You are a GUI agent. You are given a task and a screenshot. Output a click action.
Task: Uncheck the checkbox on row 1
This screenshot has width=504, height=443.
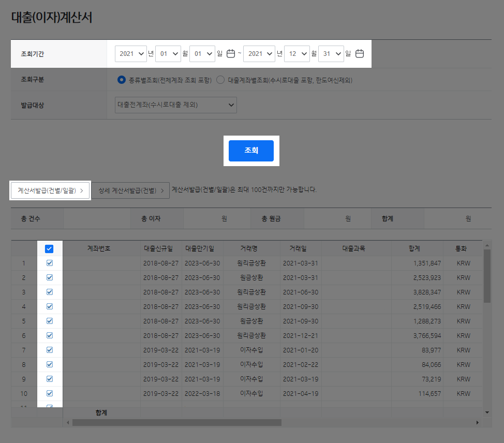point(49,263)
